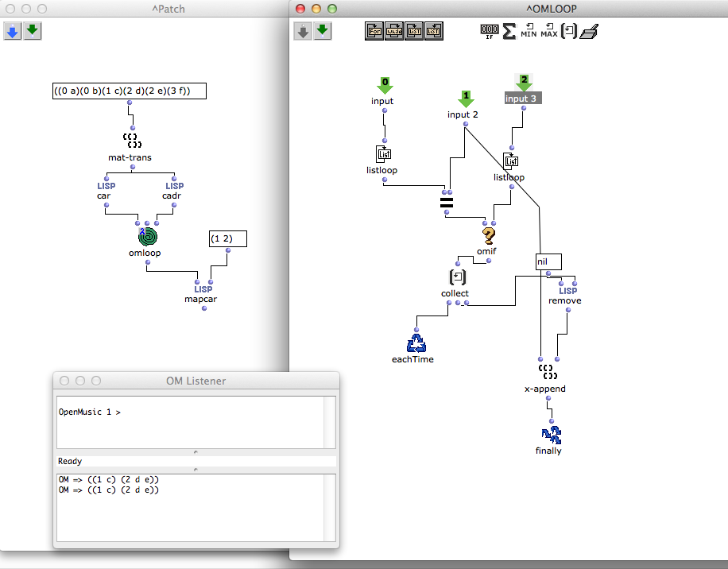
Task: Click the upper pane splitter arrow in OM Listener
Action: coord(196,452)
